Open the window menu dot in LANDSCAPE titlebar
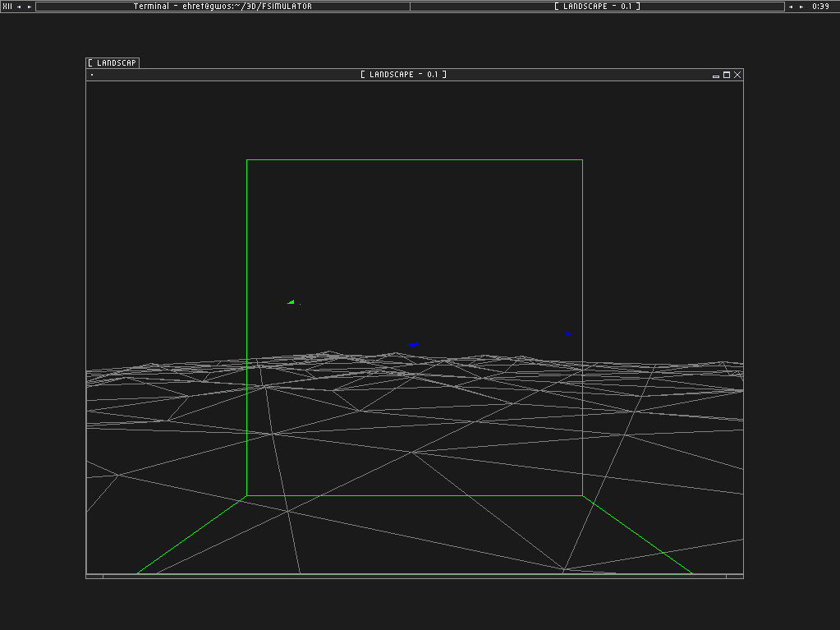The width and height of the screenshot is (840, 630). (92, 75)
